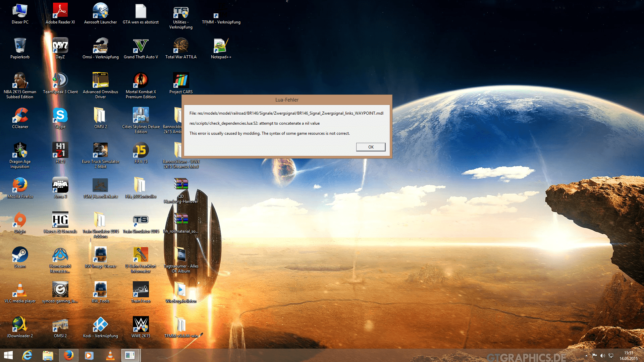Open Internet Explorer from the taskbar

click(x=27, y=355)
